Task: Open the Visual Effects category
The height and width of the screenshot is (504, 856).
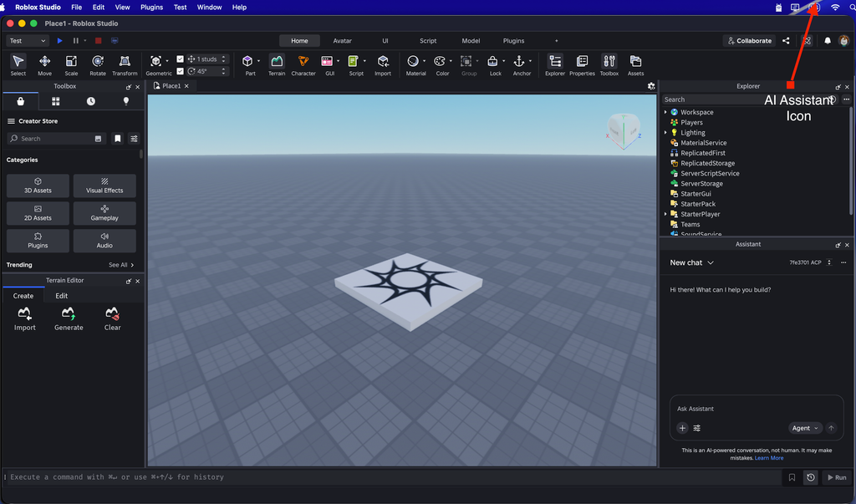Action: (x=104, y=186)
